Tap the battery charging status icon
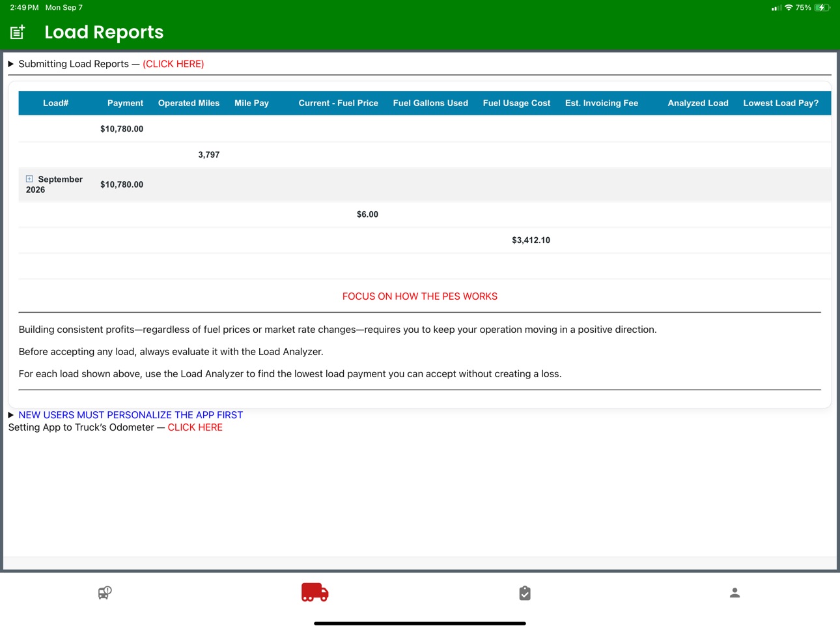 click(x=822, y=8)
